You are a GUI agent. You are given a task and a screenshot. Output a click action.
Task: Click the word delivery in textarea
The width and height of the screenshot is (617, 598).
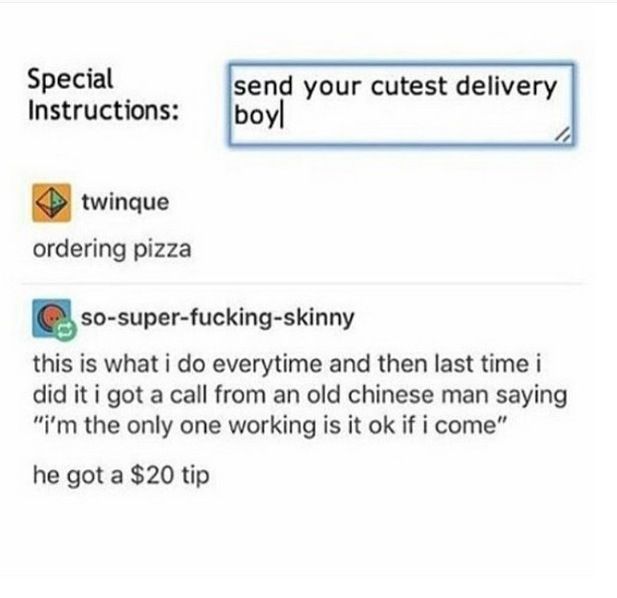click(x=506, y=87)
